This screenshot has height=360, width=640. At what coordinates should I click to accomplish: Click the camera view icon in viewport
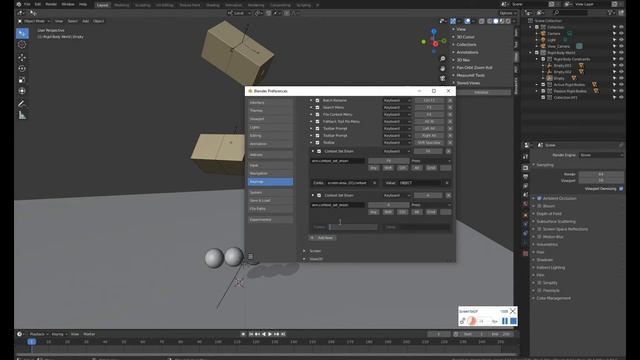442,78
